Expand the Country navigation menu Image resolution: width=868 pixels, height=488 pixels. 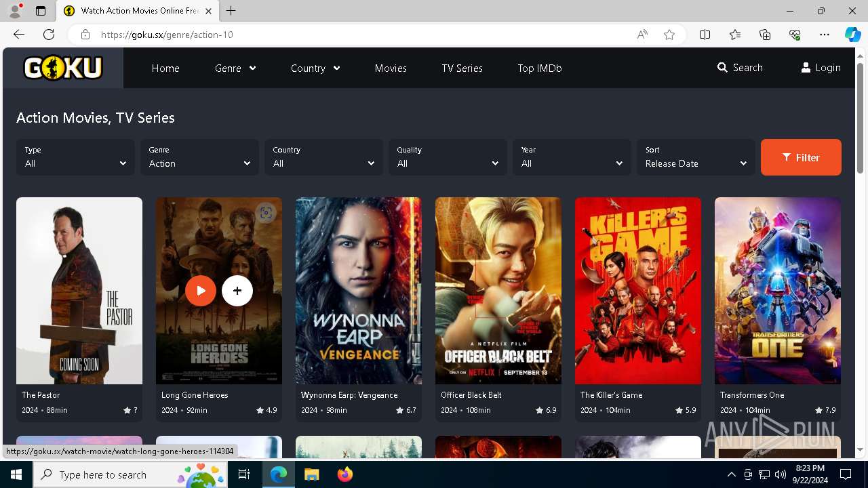[315, 68]
